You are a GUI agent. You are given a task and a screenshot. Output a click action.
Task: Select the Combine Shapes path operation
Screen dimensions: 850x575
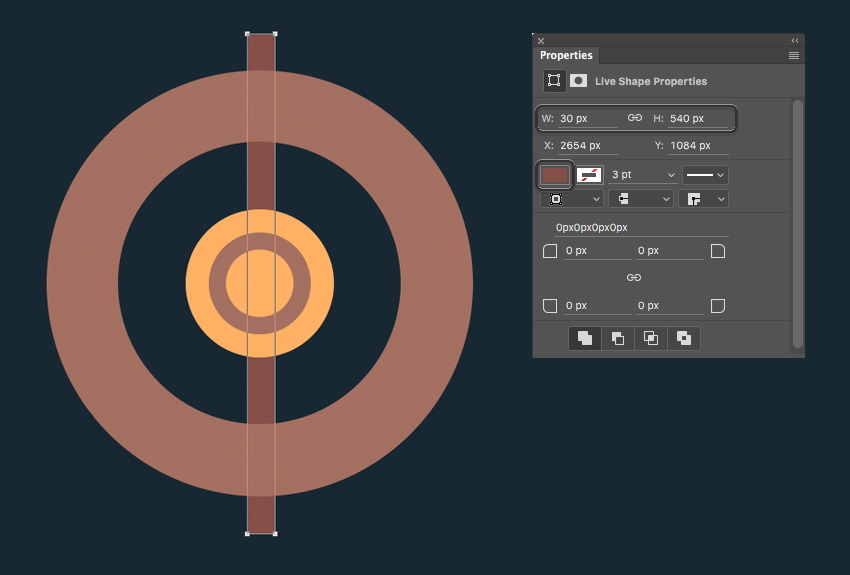585,338
